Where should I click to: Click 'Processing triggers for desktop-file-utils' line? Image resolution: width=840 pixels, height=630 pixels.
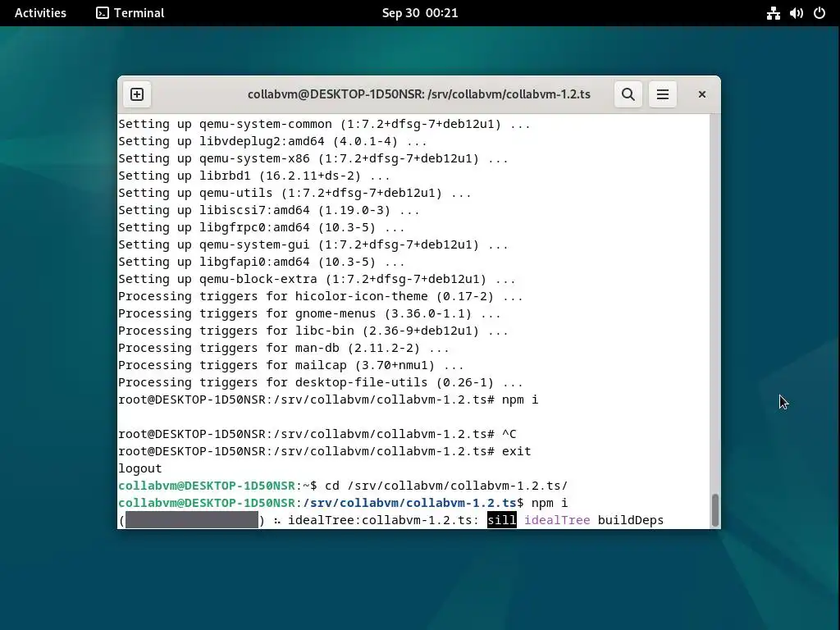(321, 382)
